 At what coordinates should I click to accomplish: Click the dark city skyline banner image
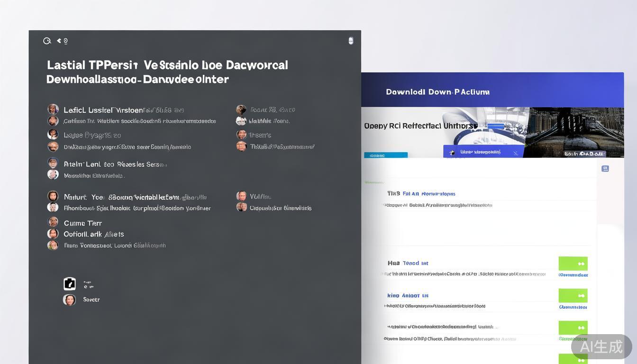click(576, 132)
